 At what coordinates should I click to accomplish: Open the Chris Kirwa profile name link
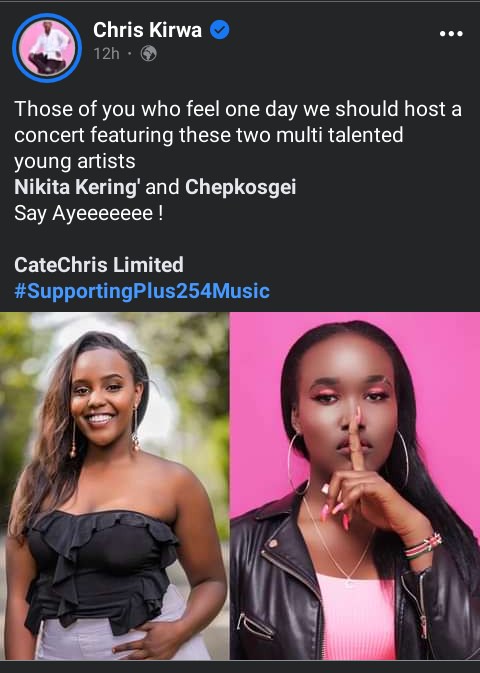147,30
